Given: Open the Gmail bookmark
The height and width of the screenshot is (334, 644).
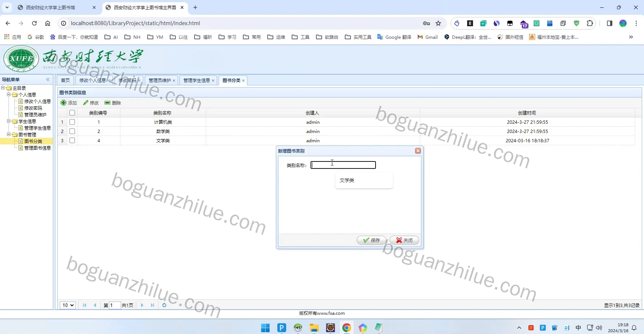Looking at the screenshot, I should (428, 37).
